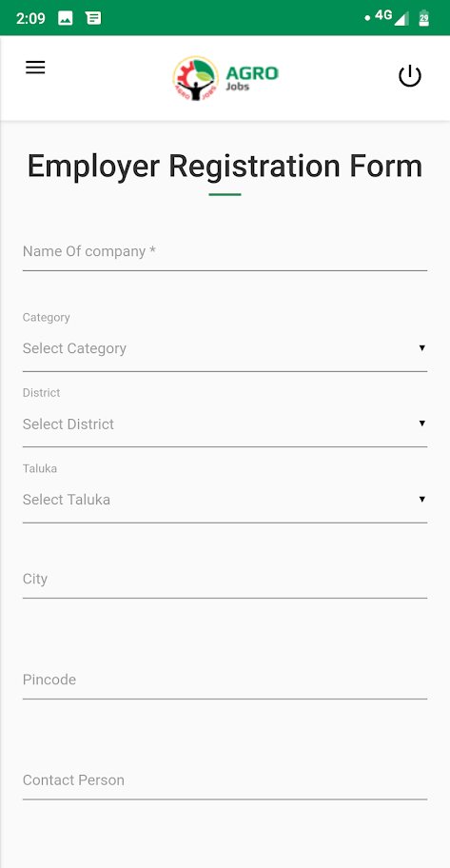Focus the Name Of company field
This screenshot has width=450, height=868.
pyautogui.click(x=225, y=252)
